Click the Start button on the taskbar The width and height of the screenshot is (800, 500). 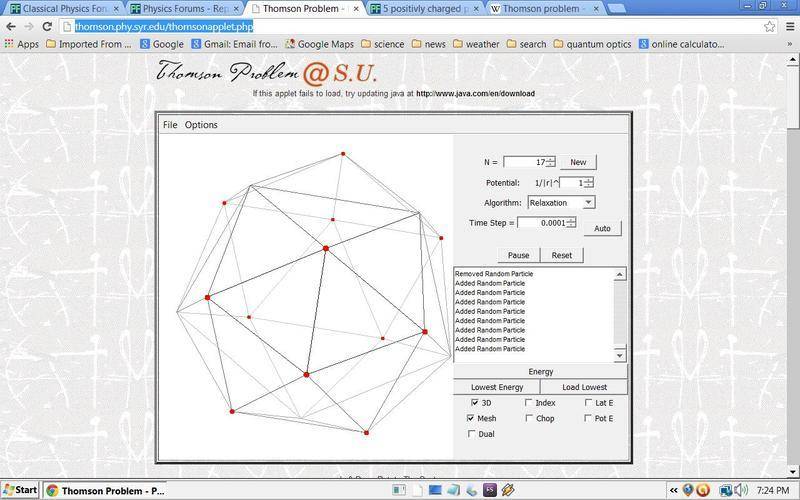click(20, 490)
